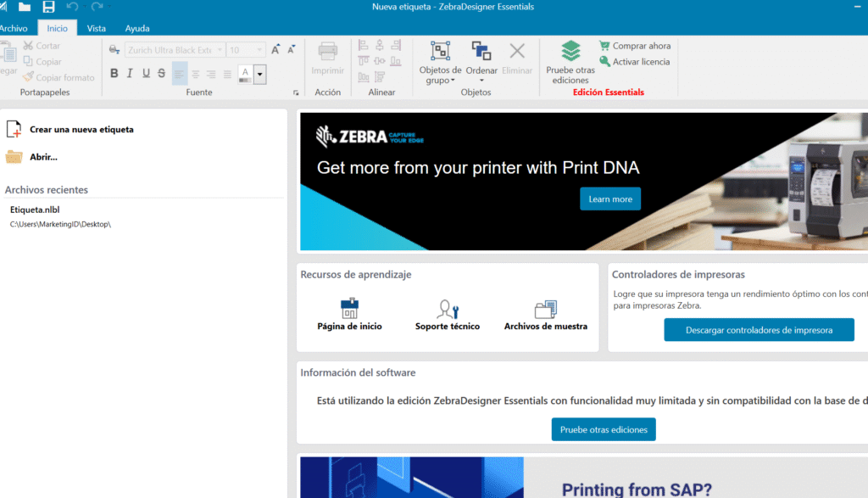Screen dimensions: 868x498
Task: Click Copiar in Portapapeles group
Action: (42, 61)
